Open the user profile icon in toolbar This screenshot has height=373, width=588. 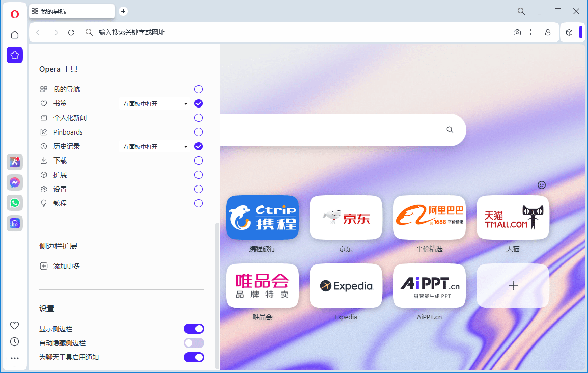(548, 32)
